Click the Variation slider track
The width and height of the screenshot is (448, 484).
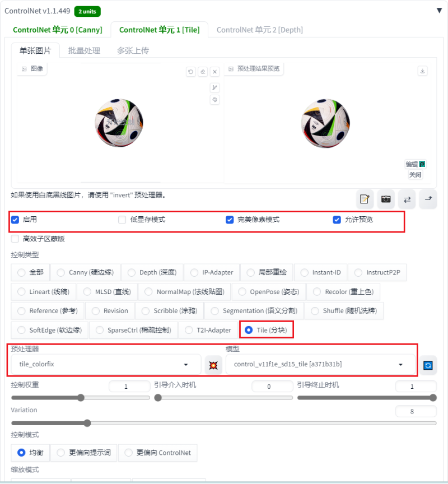[x=223, y=423]
